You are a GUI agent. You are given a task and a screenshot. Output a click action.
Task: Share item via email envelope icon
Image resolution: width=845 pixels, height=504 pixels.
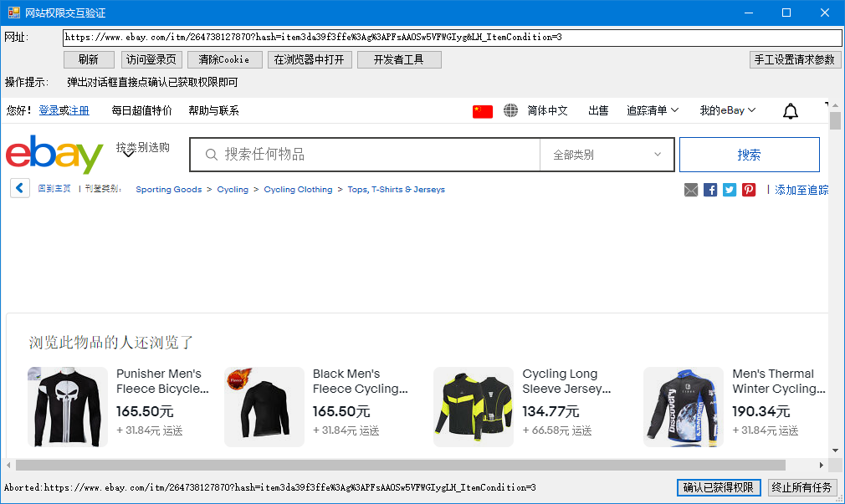point(691,190)
